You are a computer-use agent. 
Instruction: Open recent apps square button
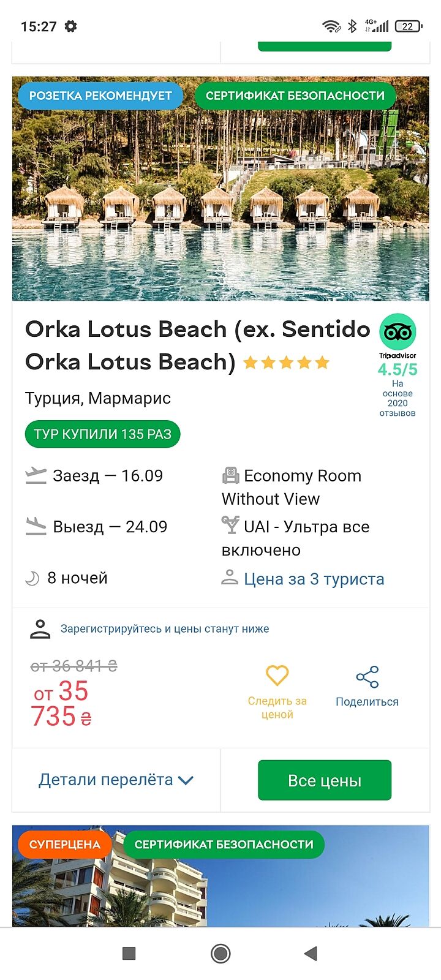pyautogui.click(x=129, y=953)
